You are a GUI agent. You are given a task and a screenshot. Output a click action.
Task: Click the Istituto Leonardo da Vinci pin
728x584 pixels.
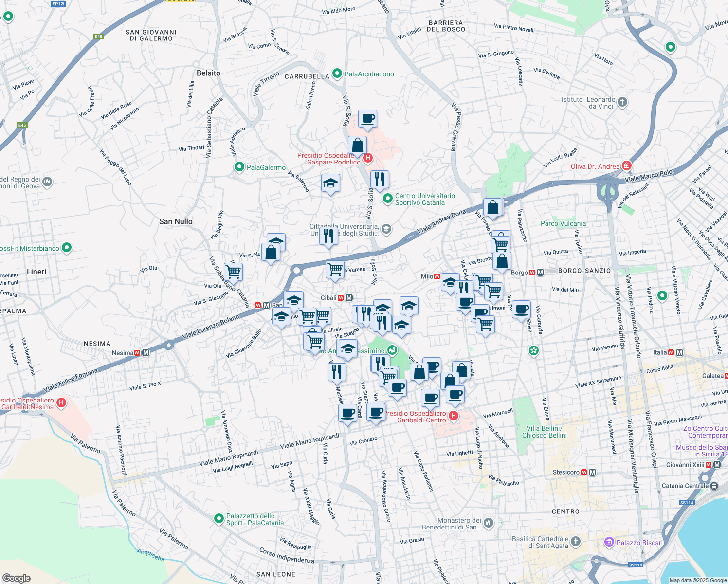(x=622, y=102)
